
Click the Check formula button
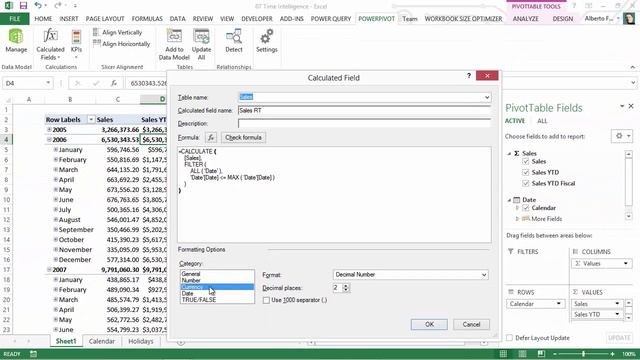pyautogui.click(x=243, y=138)
